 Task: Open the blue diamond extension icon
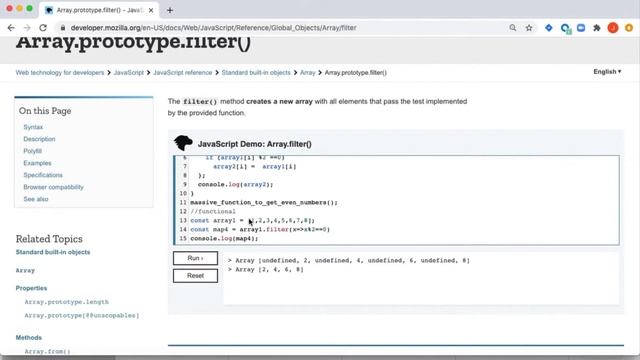tap(549, 28)
